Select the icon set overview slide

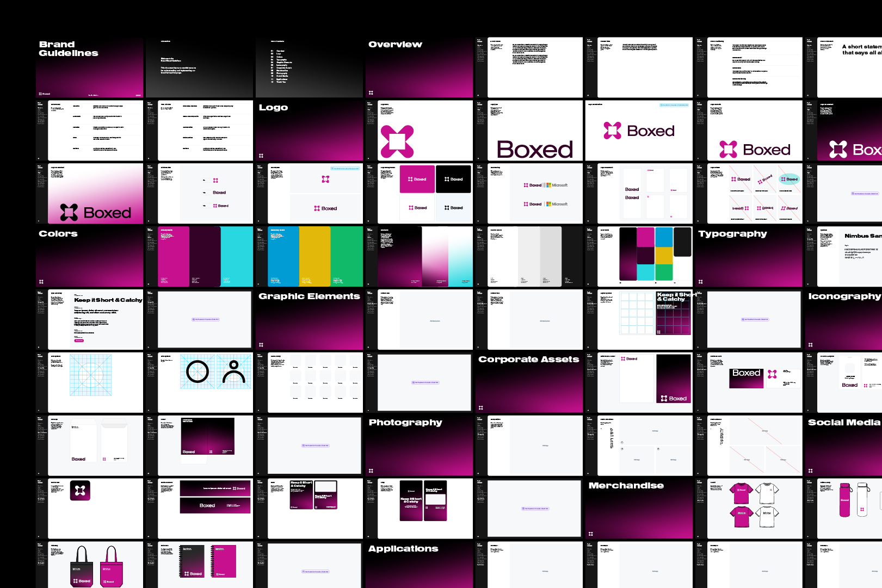coord(309,383)
